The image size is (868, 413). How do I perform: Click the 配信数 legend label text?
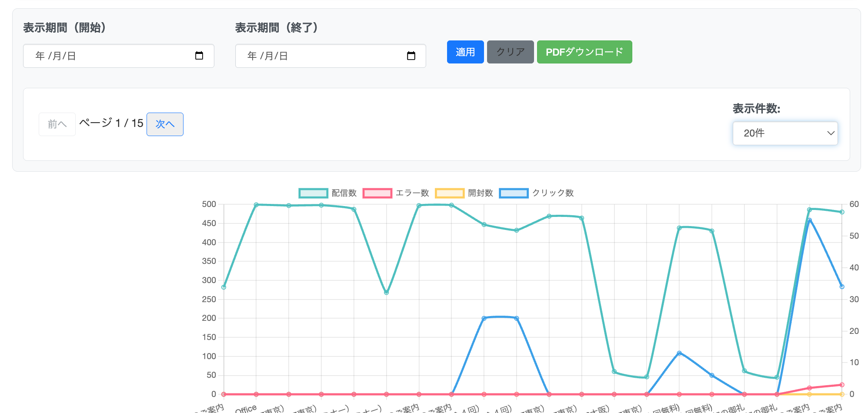click(x=344, y=193)
